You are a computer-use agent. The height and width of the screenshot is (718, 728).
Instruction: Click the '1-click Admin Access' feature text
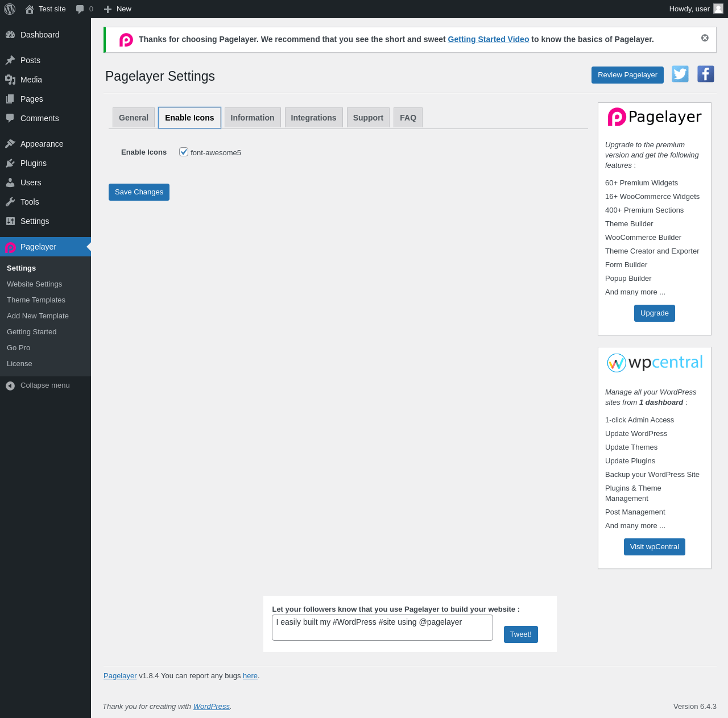tap(639, 420)
